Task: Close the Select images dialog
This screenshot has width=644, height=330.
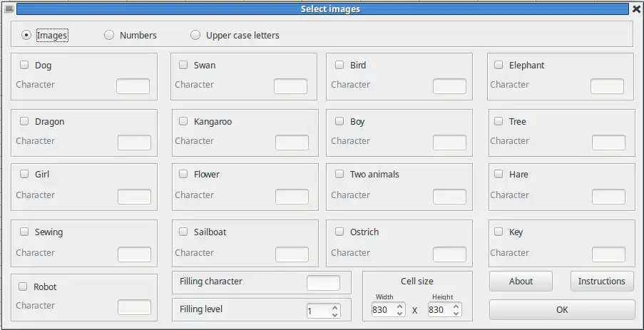Action: 636,9
